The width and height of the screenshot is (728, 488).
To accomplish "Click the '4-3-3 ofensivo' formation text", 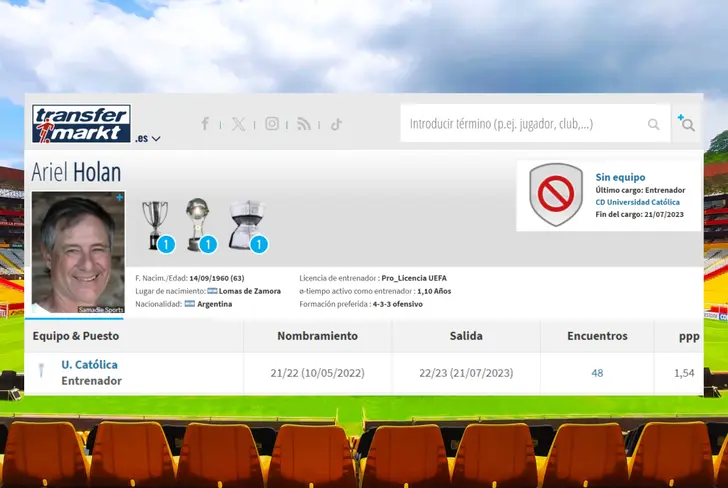I will pos(398,304).
